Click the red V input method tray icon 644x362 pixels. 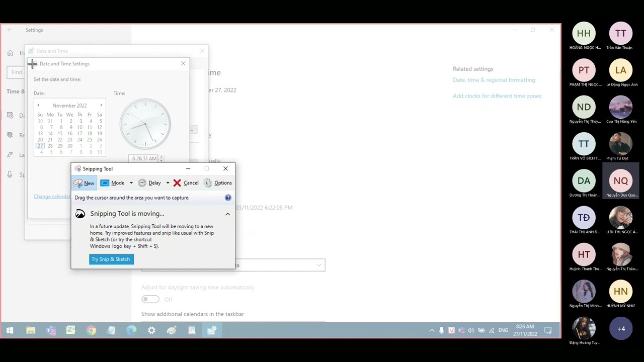[x=451, y=330]
